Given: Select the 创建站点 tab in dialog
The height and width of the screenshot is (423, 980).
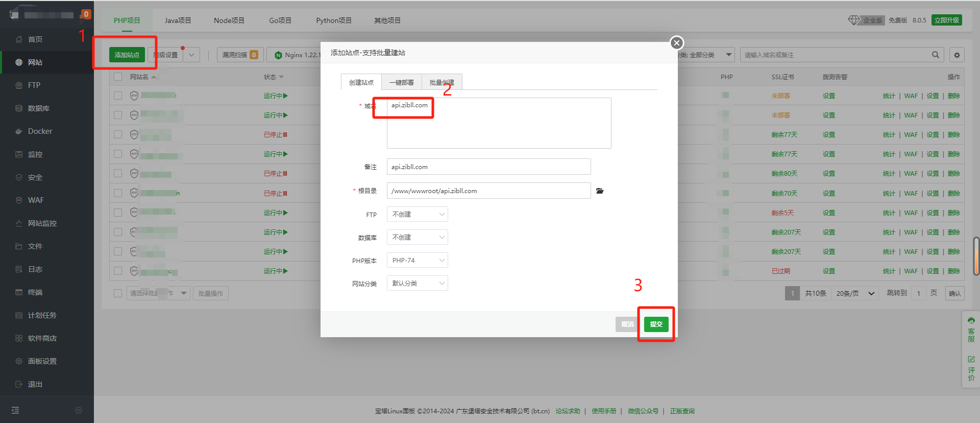Looking at the screenshot, I should (361, 82).
